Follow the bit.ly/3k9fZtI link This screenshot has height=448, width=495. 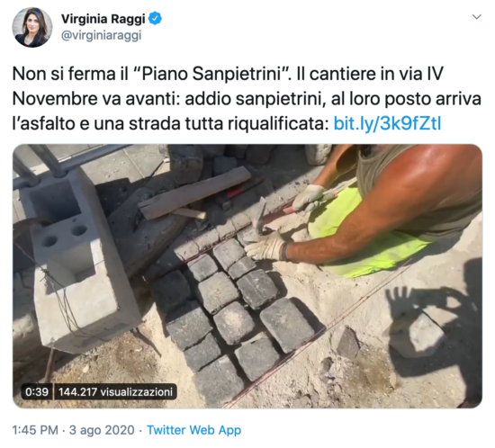(387, 123)
